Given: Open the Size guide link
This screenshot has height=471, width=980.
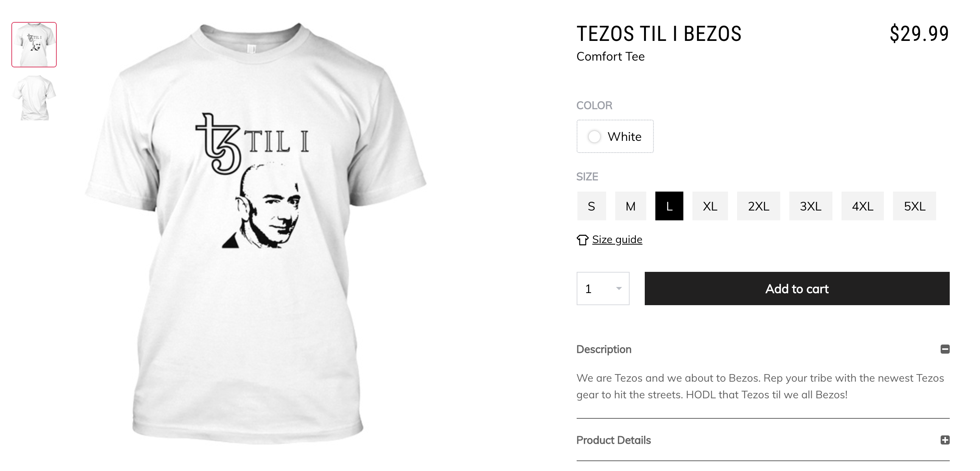Looking at the screenshot, I should coord(617,240).
